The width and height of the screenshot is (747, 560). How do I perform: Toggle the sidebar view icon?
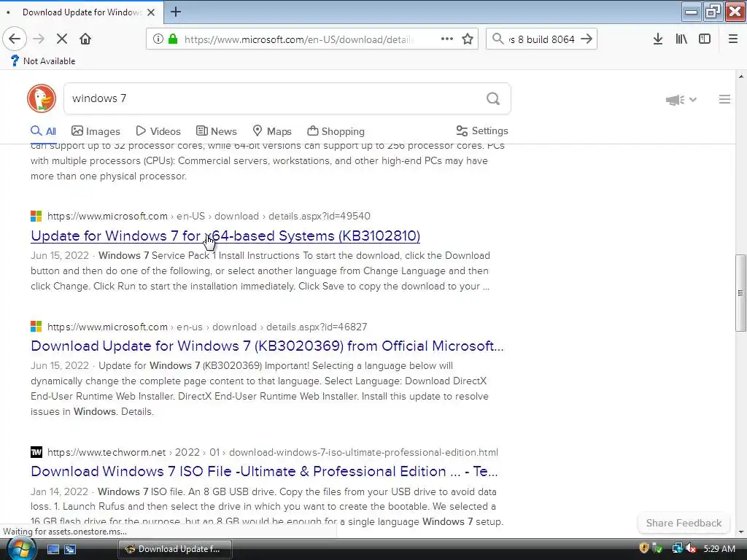point(705,39)
